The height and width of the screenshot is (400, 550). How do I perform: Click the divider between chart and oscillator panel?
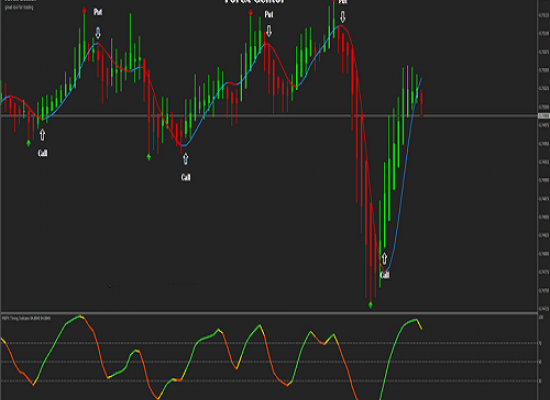pos(269,312)
